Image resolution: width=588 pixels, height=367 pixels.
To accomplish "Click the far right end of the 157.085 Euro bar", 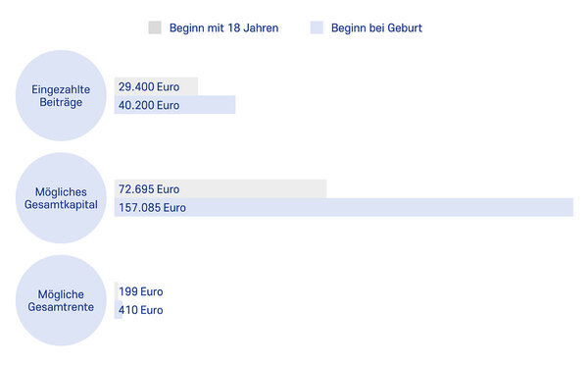I will click(x=570, y=207).
